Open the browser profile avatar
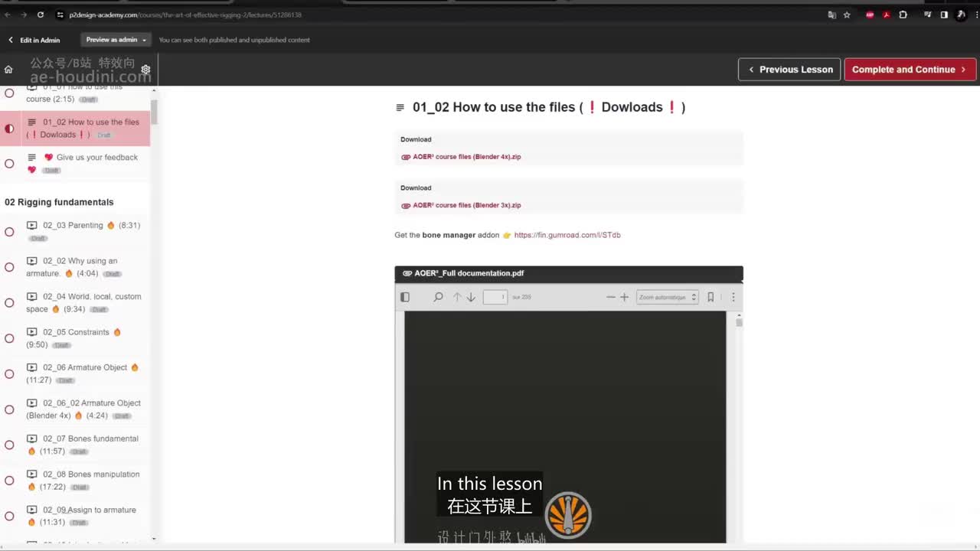980x551 pixels. click(961, 15)
